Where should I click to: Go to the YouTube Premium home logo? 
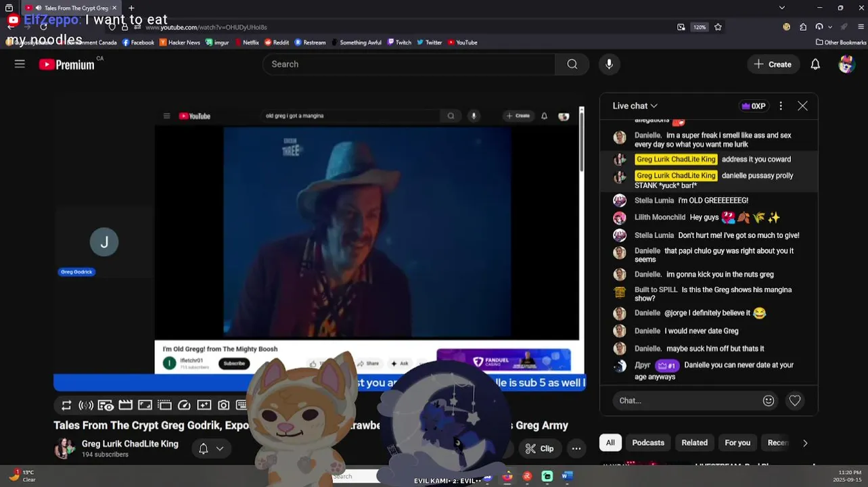coord(66,64)
